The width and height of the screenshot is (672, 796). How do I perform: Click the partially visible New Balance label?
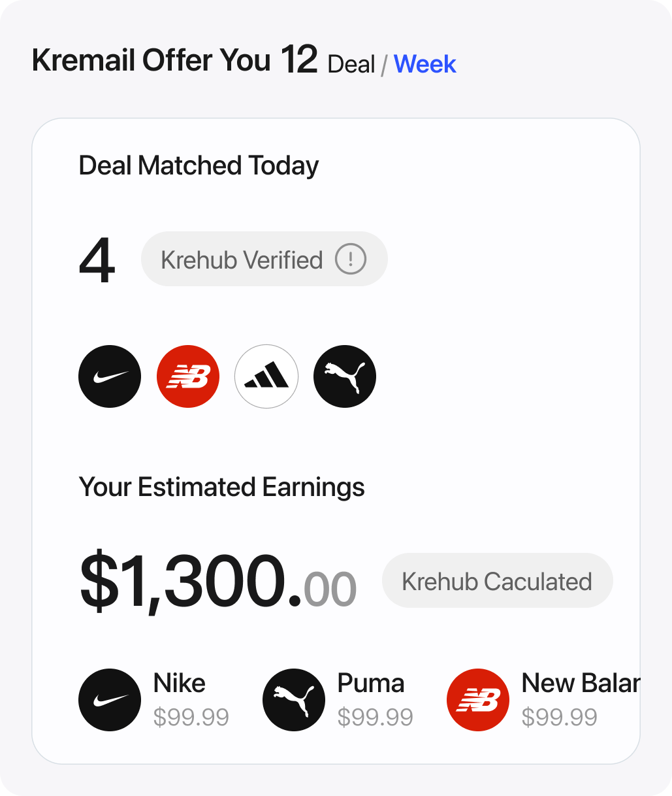click(x=581, y=684)
